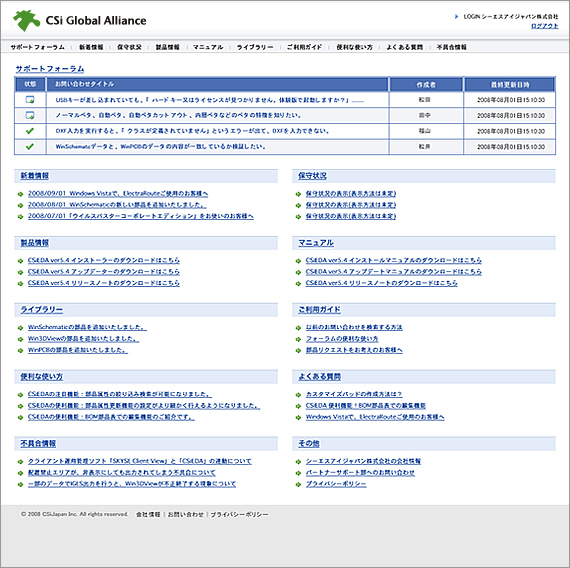Click the status icon in the USBキー inquiry row
Image resolution: width=570 pixels, height=568 pixels.
(30, 100)
